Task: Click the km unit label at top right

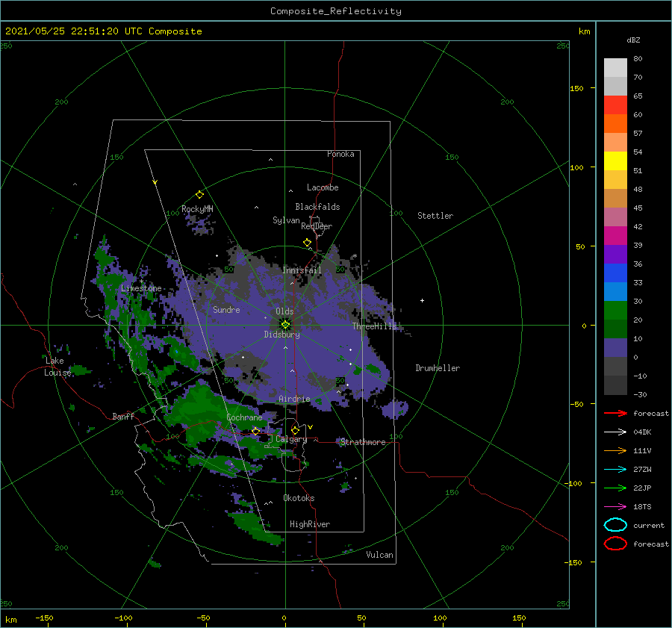Action: click(584, 31)
